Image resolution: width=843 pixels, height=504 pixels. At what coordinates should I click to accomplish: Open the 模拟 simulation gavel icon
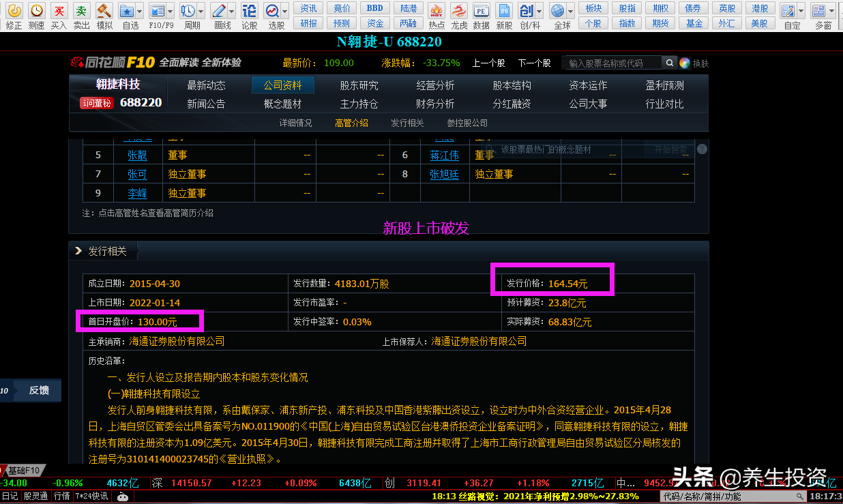pos(104,11)
